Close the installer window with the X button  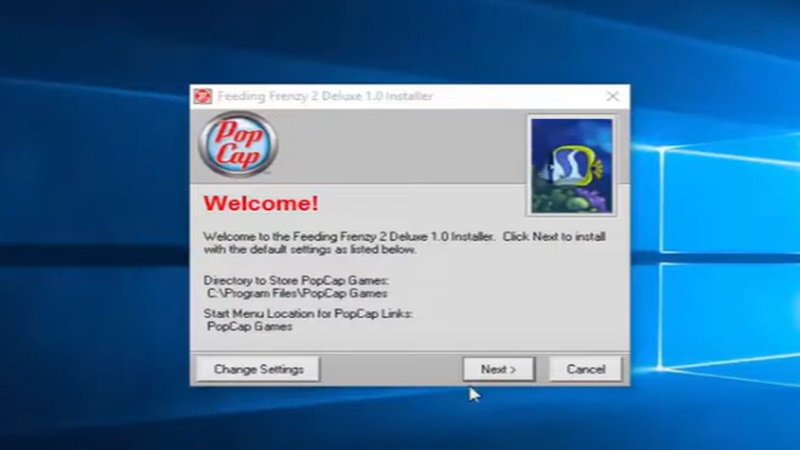[x=613, y=96]
